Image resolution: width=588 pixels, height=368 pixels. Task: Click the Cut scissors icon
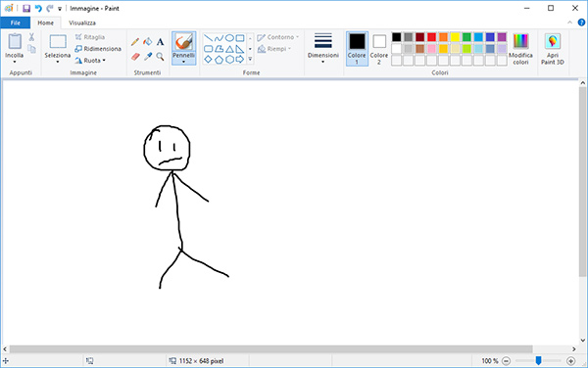[x=31, y=36]
